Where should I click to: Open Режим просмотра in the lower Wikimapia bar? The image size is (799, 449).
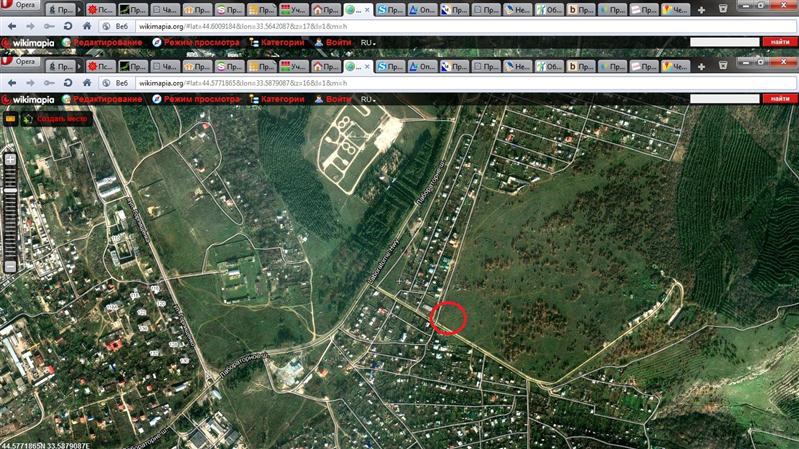point(196,100)
